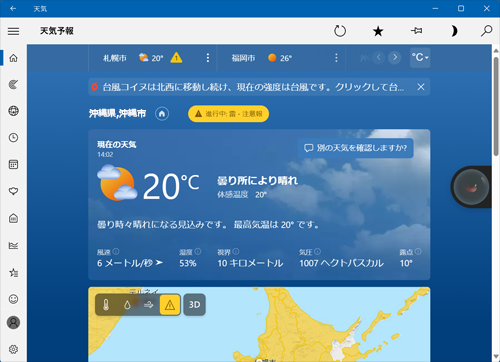
Task: Refresh the weather forecast
Action: [x=340, y=31]
